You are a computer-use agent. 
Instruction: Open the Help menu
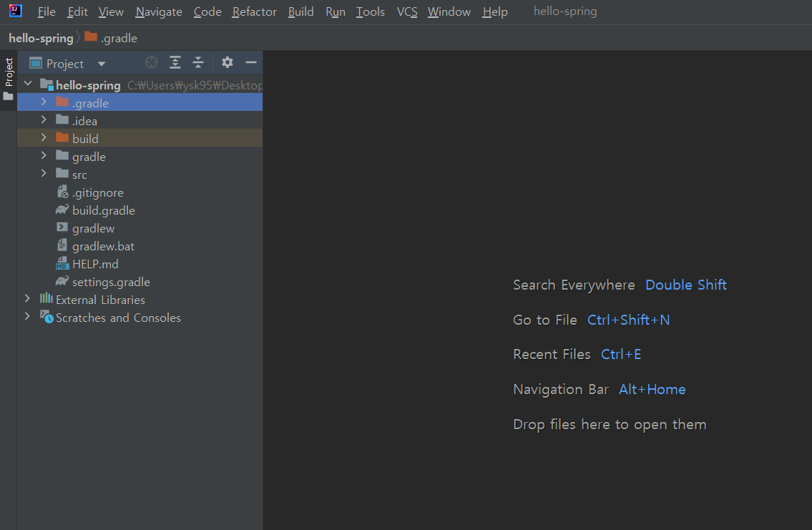pyautogui.click(x=495, y=11)
